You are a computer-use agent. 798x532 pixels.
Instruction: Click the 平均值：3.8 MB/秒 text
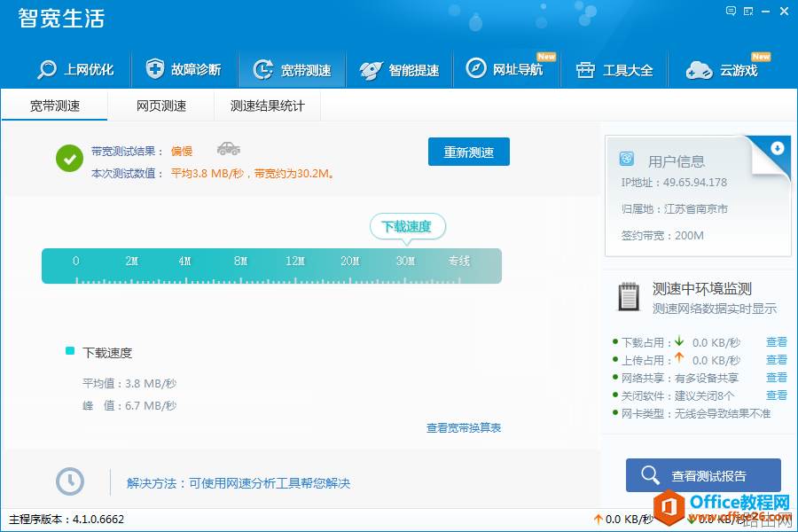(x=129, y=383)
